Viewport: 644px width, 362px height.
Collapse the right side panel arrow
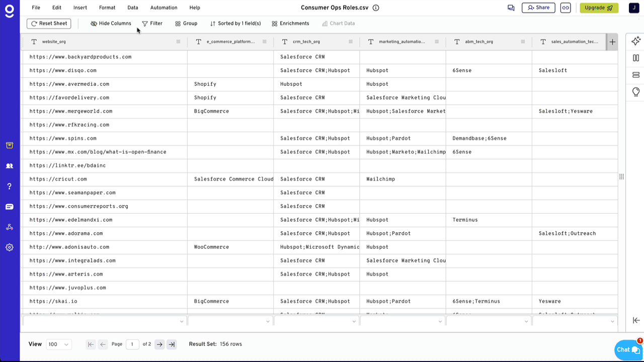[x=636, y=320]
